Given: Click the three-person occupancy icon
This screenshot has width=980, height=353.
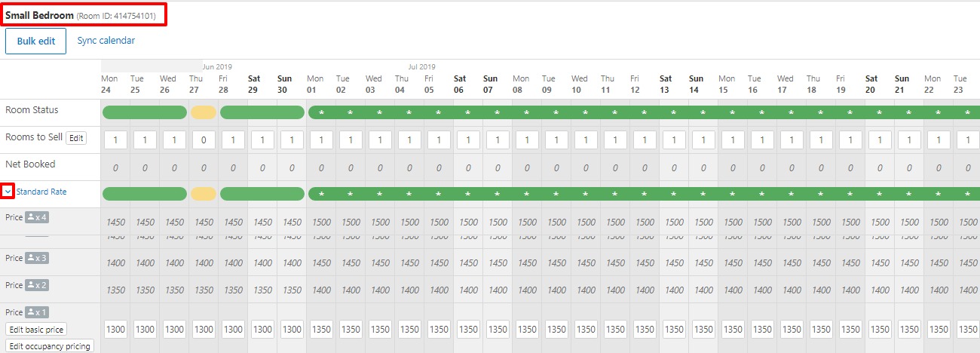Looking at the screenshot, I should point(37,258).
